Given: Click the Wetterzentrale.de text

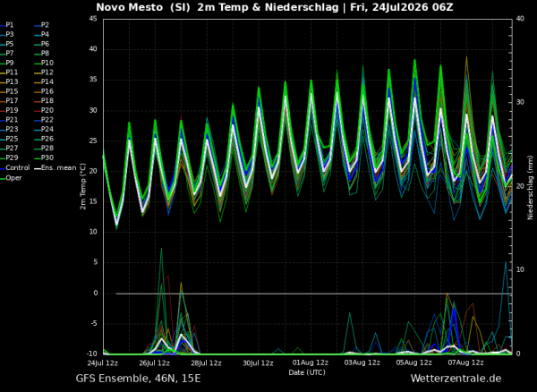Looking at the screenshot, I should (456, 379).
